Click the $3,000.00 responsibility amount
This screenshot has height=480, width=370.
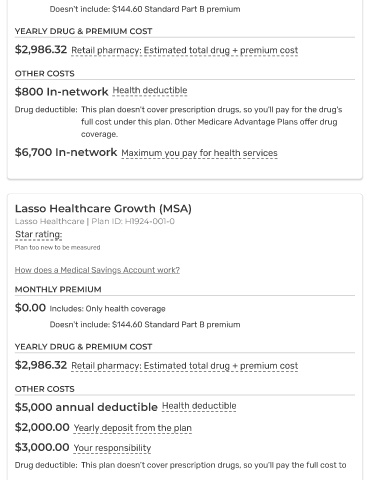(42, 447)
